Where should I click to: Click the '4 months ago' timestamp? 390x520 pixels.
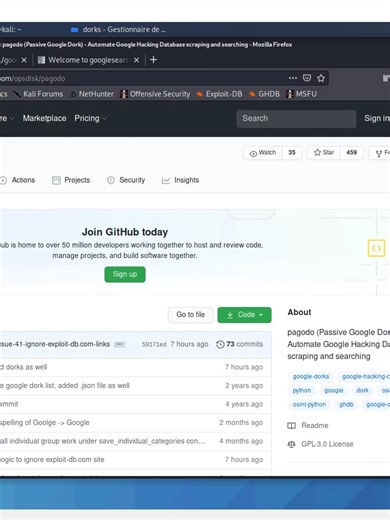pyautogui.click(x=241, y=441)
